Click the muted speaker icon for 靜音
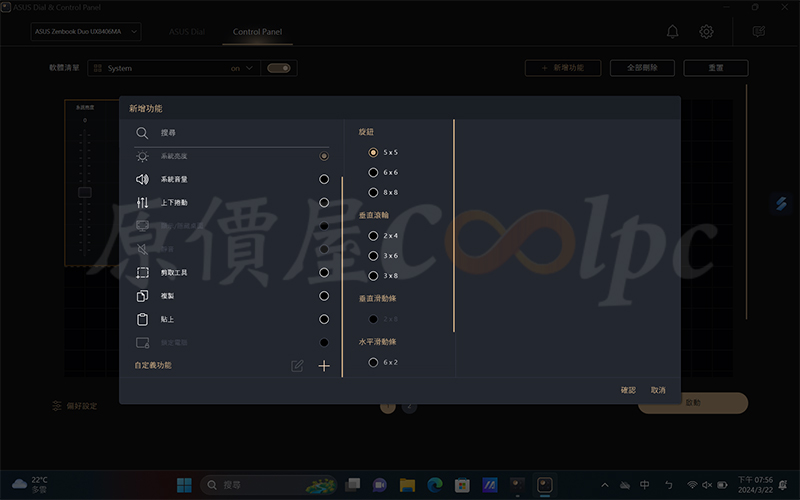Viewport: 800px width, 500px height. 142,249
